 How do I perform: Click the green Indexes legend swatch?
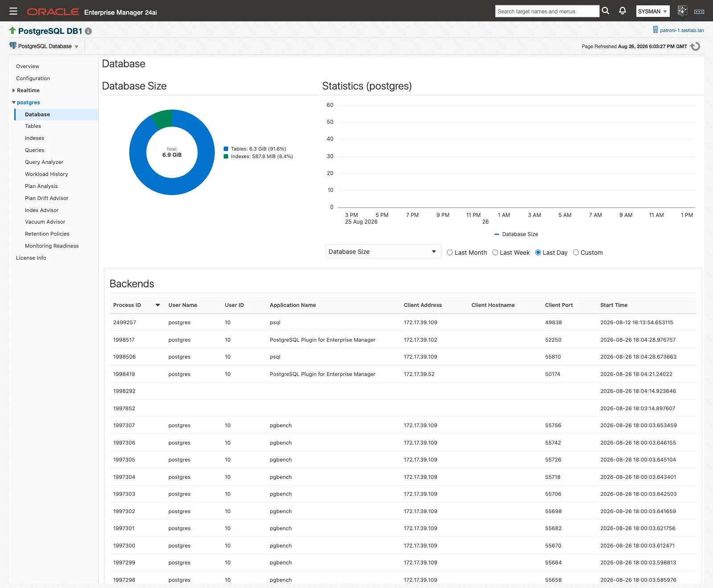pyautogui.click(x=226, y=156)
